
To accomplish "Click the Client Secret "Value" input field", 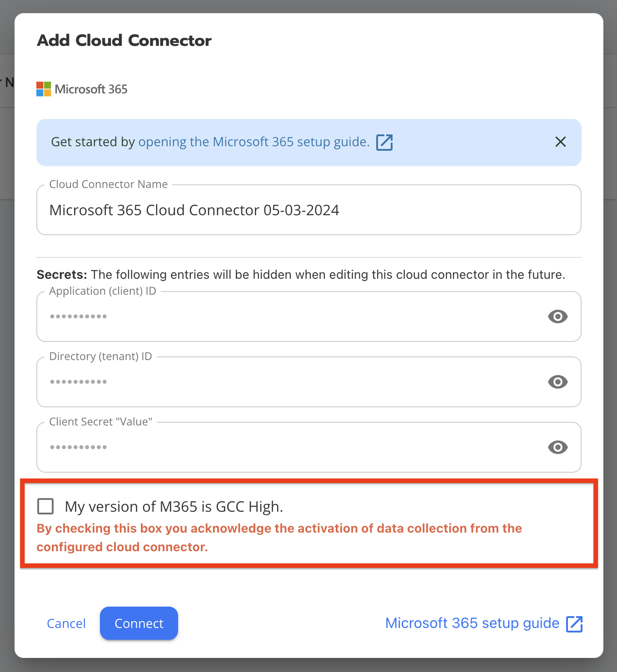I will 291,447.
